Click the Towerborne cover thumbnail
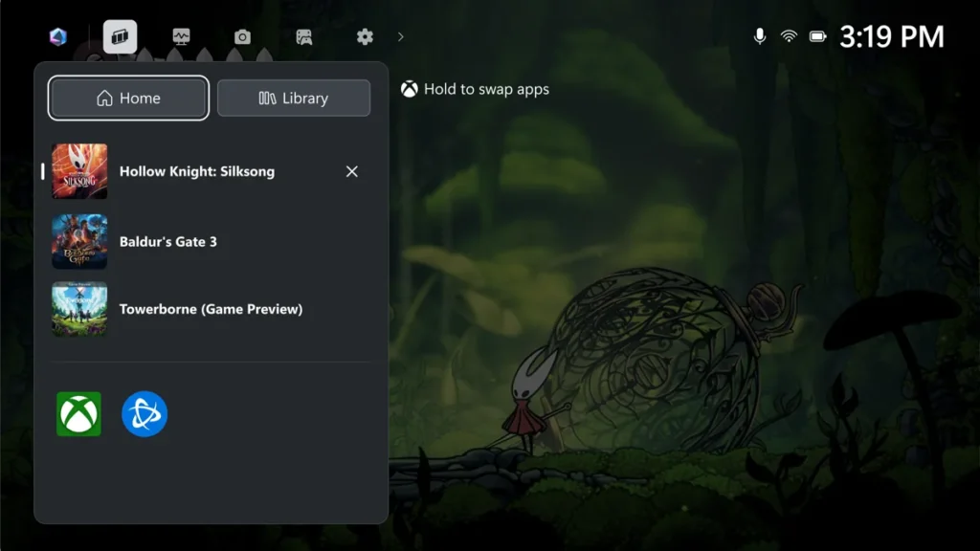 point(79,309)
